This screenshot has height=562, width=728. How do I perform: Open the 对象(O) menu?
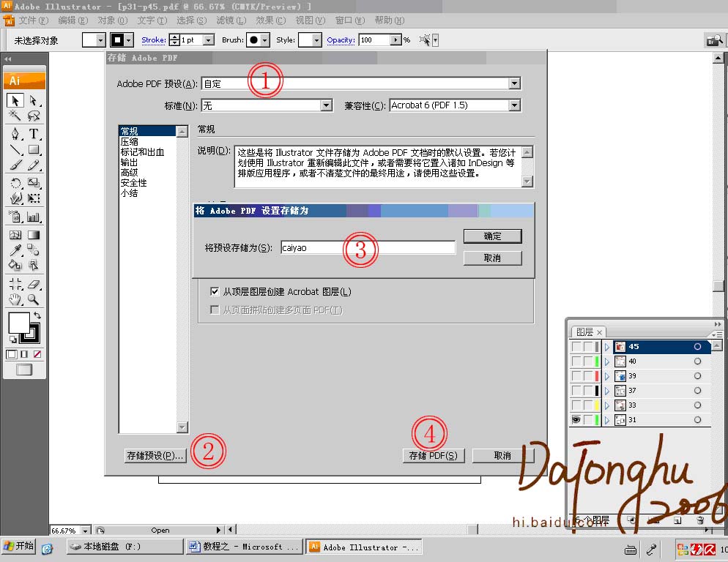pos(112,20)
